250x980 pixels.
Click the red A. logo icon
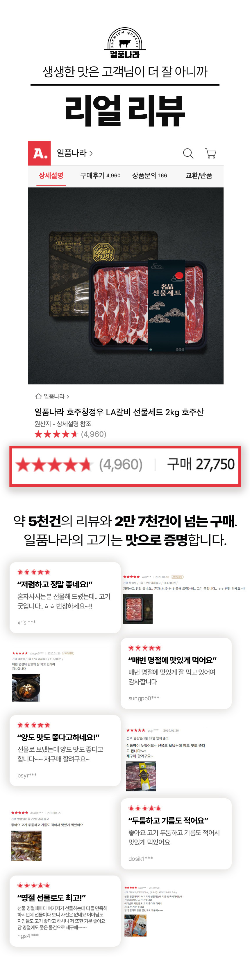(x=39, y=153)
